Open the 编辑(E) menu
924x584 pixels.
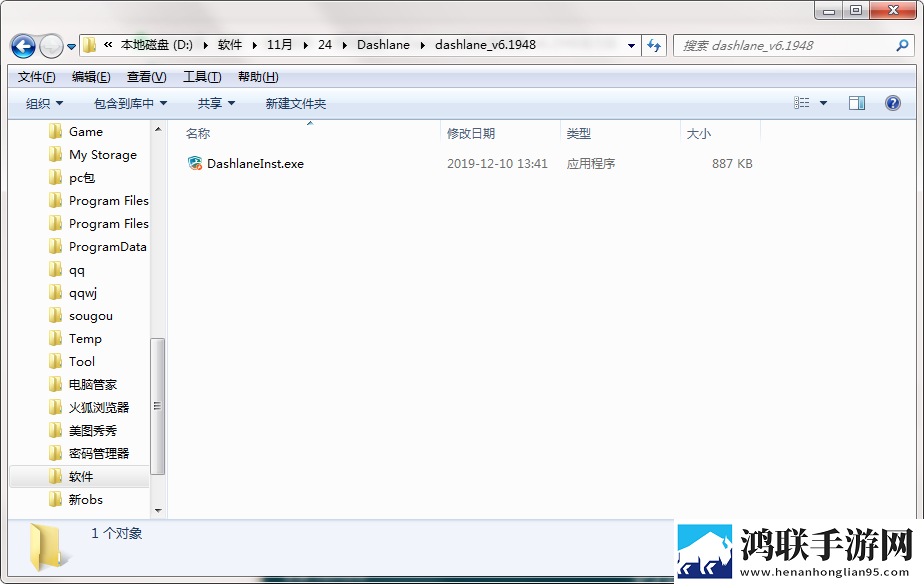tap(91, 77)
